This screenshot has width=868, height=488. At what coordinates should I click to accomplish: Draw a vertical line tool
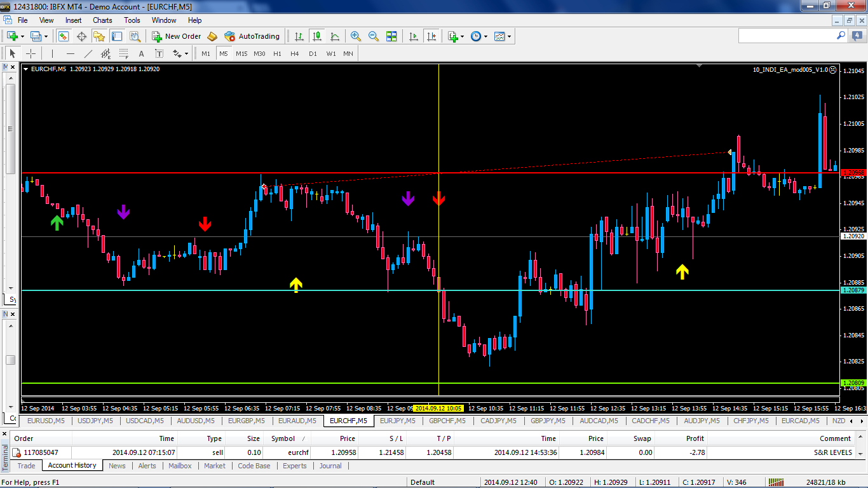coord(52,53)
